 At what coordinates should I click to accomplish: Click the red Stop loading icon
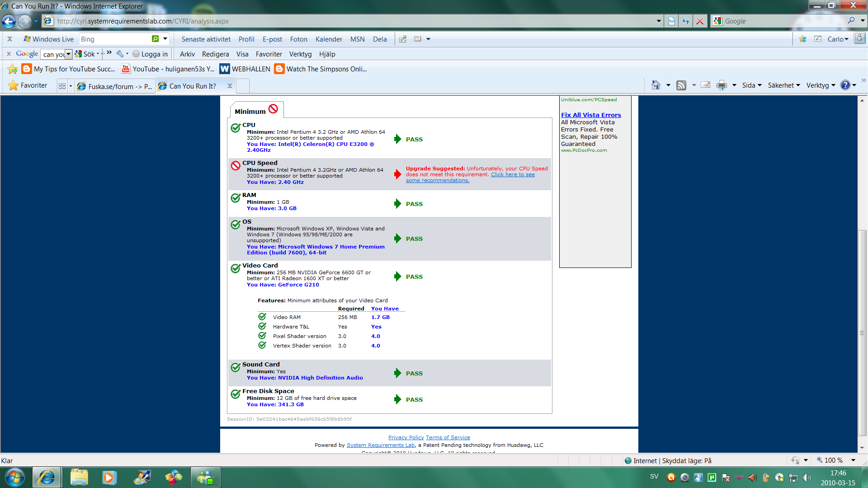point(700,21)
